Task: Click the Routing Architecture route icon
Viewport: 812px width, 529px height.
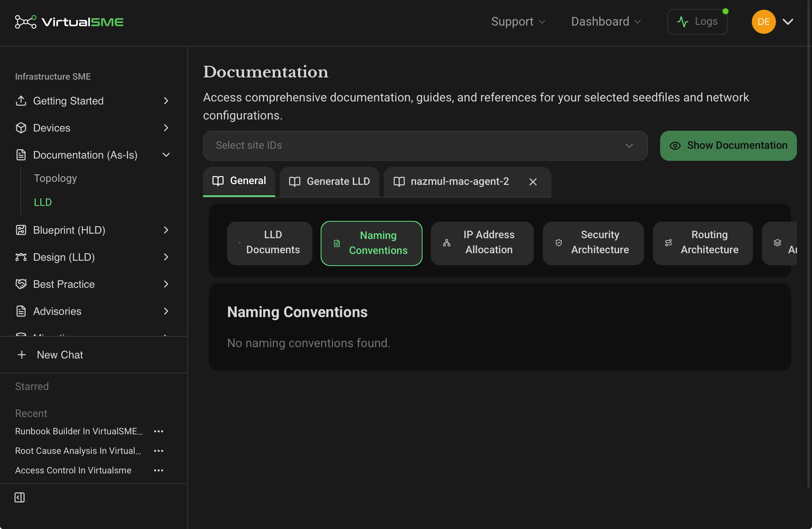Action: [668, 243]
